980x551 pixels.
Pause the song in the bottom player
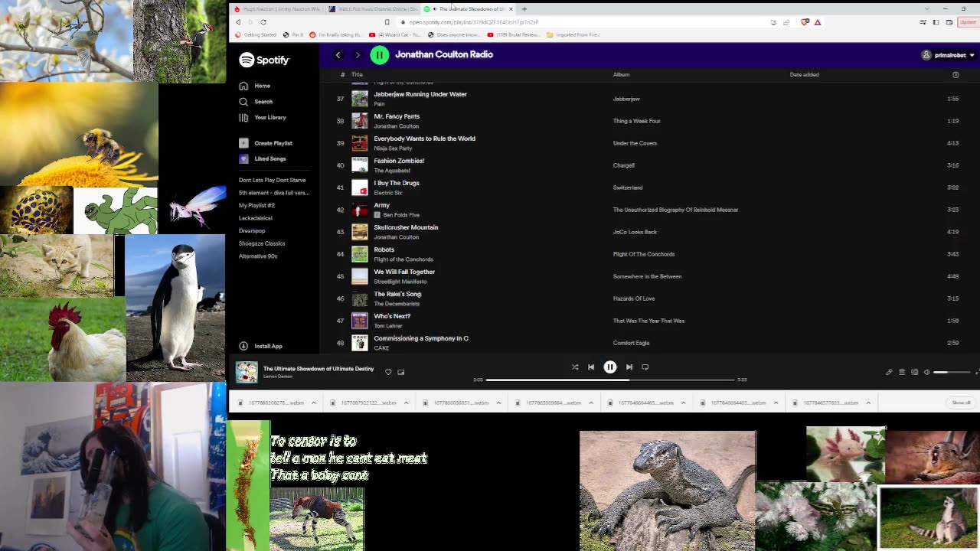(610, 367)
